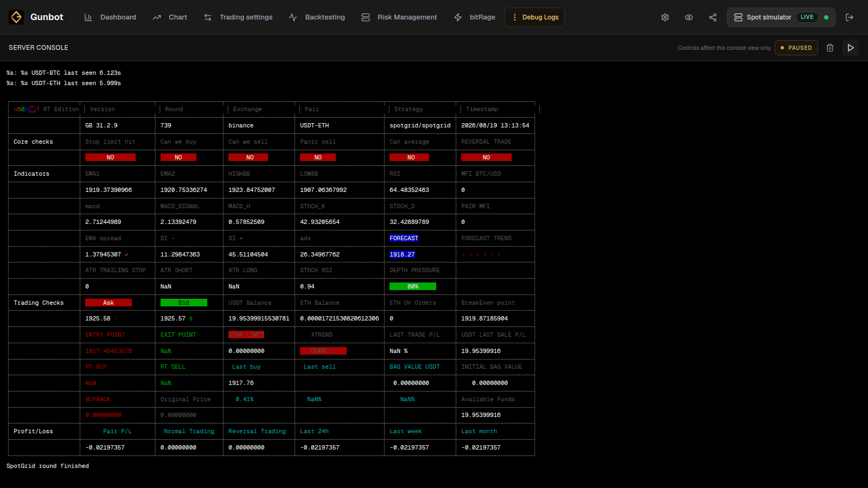Click the timestamp 2026/08/19 13:13:54

(x=495, y=125)
